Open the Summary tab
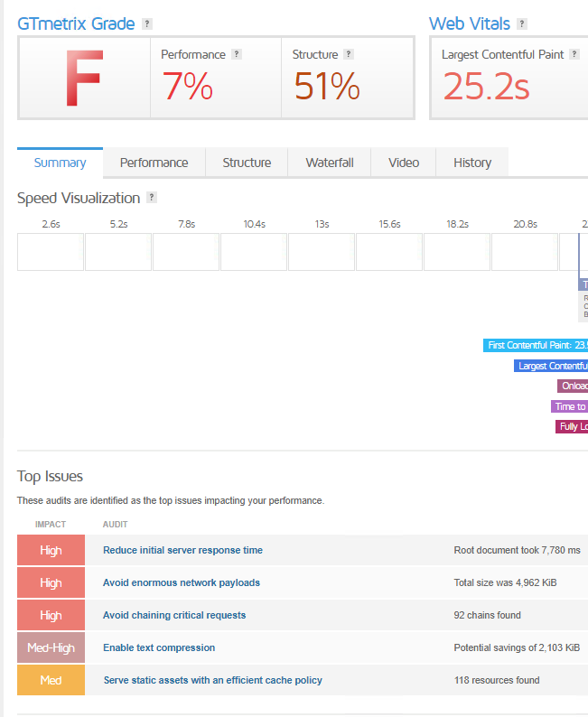 (x=60, y=163)
